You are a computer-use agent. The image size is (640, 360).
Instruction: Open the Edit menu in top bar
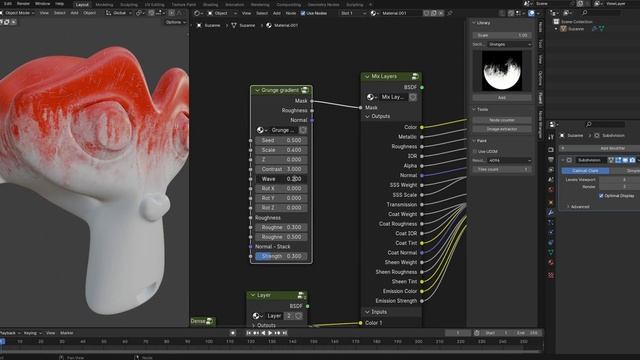click(x=8, y=4)
